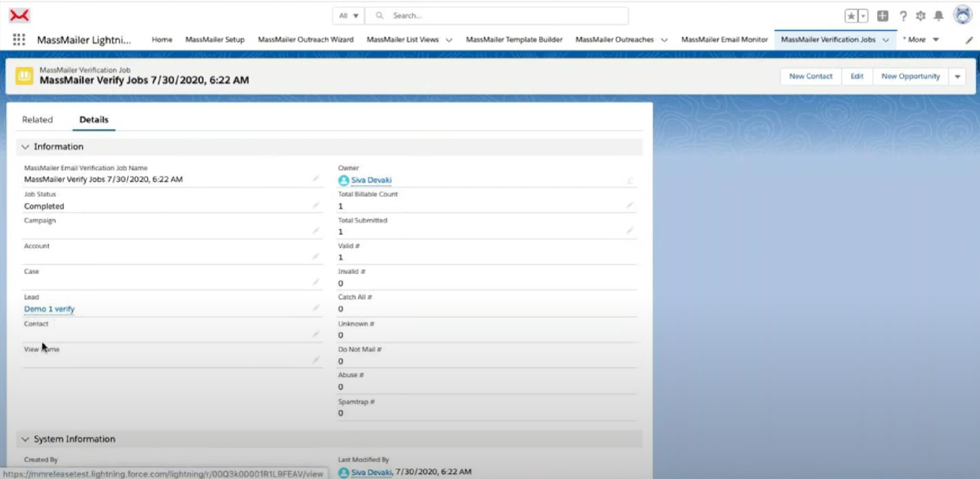Open the Last Modified By Siva Devaki link
This screenshot has width=980, height=479.
(371, 472)
